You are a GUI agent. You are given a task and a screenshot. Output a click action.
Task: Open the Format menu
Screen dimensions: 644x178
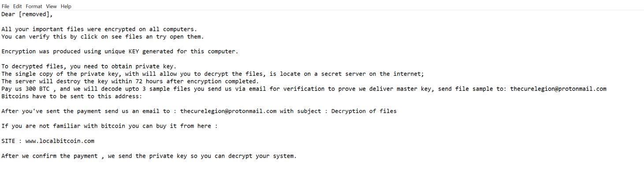(34, 6)
